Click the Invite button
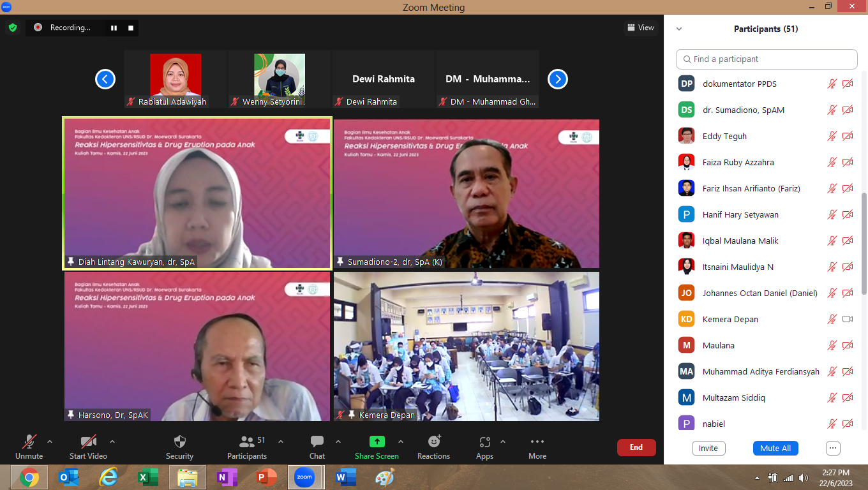This screenshot has width=868, height=490. tap(708, 448)
